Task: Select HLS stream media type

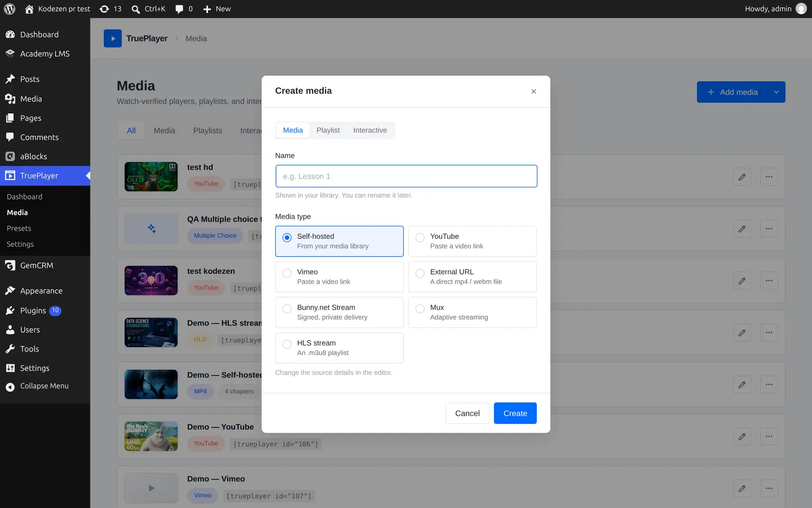Action: click(339, 348)
